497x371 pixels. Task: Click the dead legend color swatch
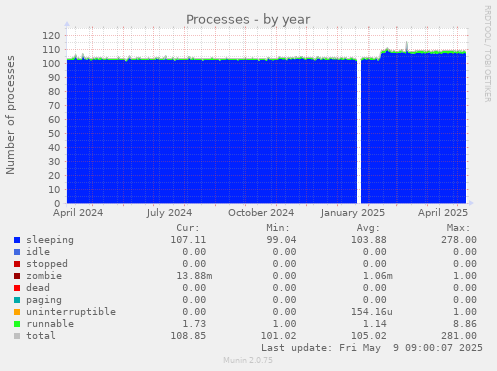(17, 288)
